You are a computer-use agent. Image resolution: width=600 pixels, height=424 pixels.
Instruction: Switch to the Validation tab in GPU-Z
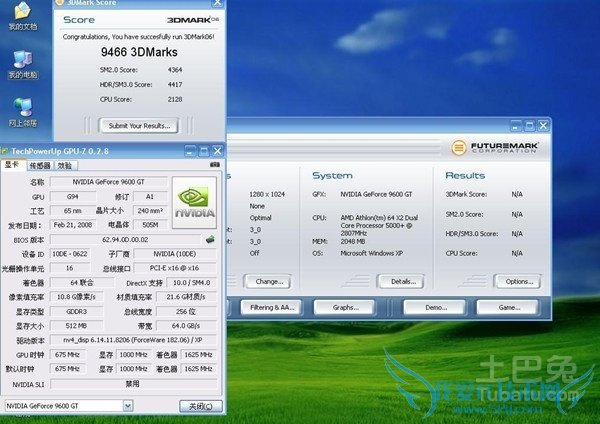(65, 165)
